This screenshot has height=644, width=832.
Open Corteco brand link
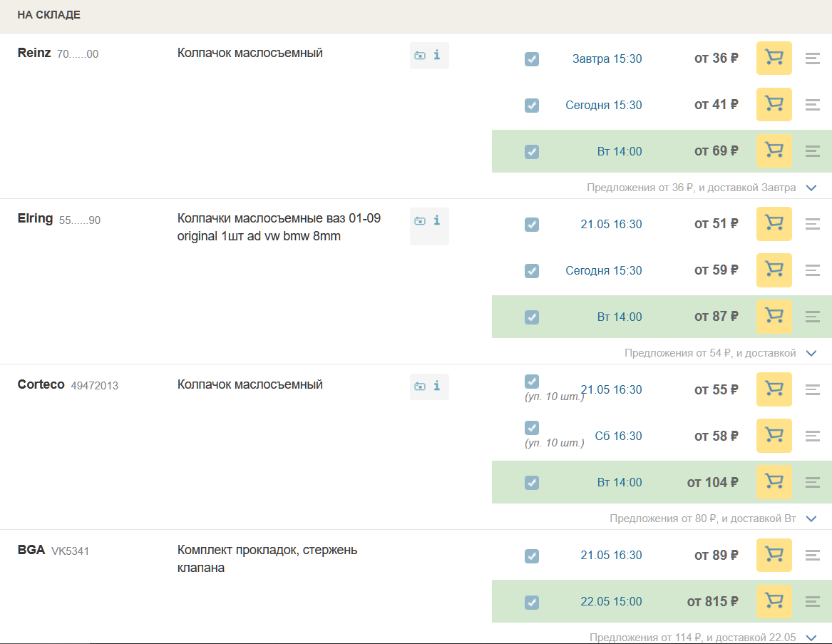(x=41, y=384)
